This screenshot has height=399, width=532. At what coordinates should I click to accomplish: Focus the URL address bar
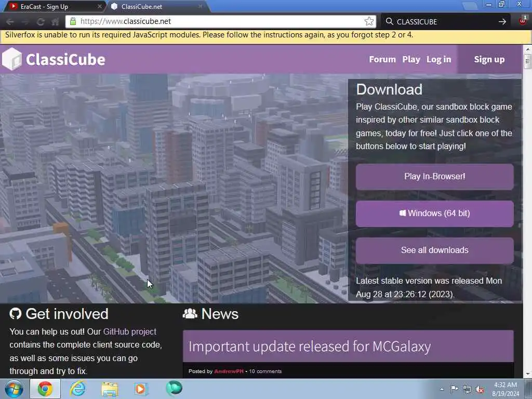(220, 21)
